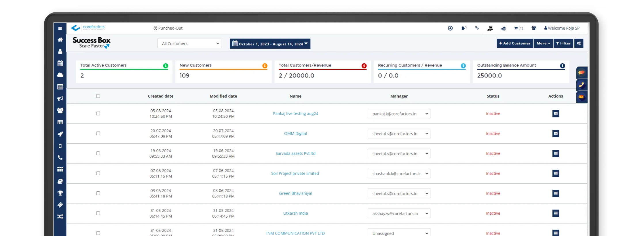Viewport: 644px width, 236px height.
Task: Check the INM COMMUNICATION PVT LTD row
Action: click(98, 233)
